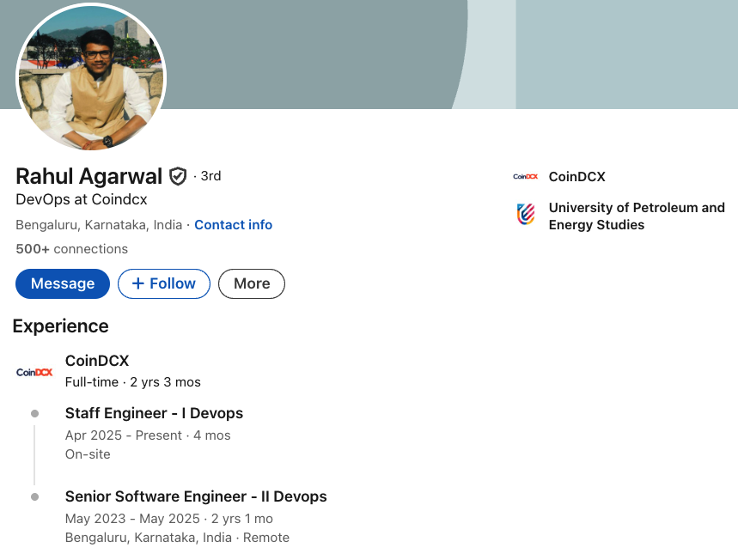Click the timeline dot beside Senior Software Engineer role
Image resolution: width=738 pixels, height=560 pixels.
tap(34, 496)
